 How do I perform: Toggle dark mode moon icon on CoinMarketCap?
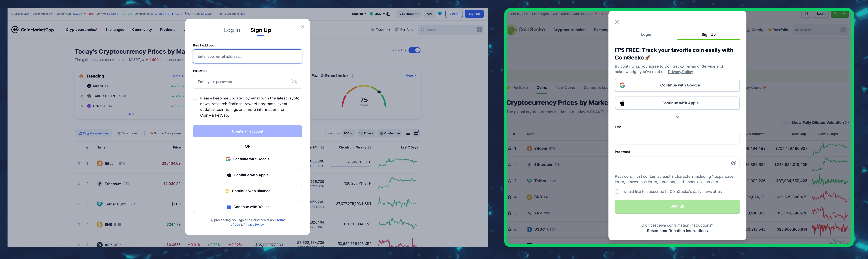coord(388,14)
